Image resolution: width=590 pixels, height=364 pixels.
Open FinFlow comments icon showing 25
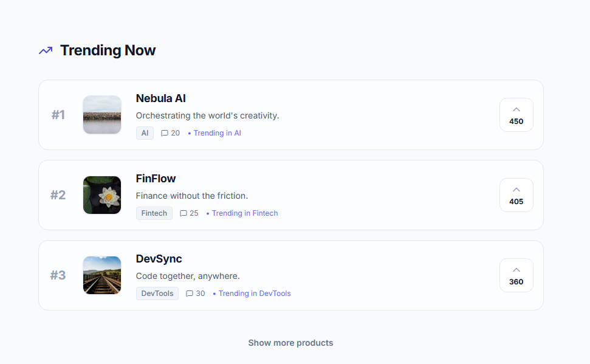(184, 213)
